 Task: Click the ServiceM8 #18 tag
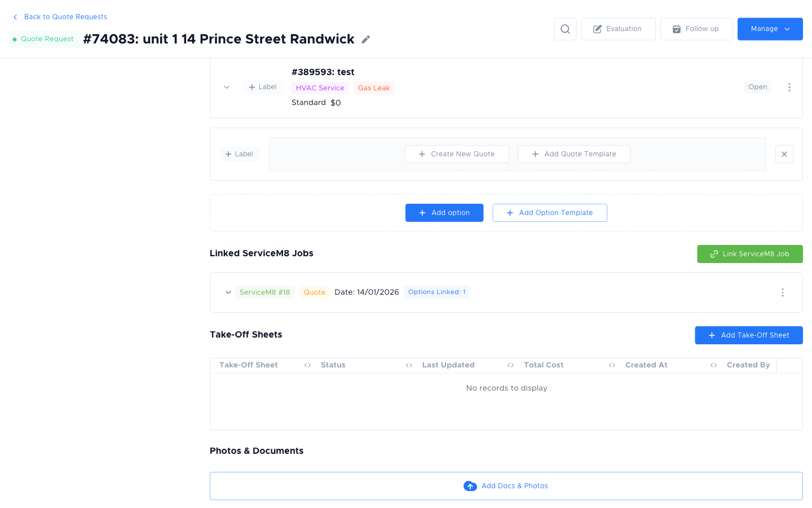click(265, 292)
